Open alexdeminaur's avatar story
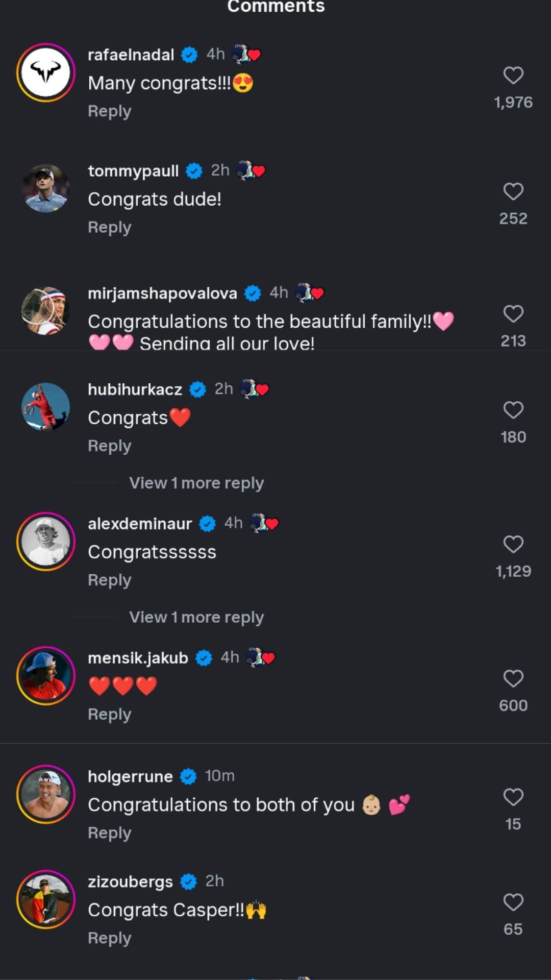Viewport: 551px width, 980px height. tap(46, 541)
